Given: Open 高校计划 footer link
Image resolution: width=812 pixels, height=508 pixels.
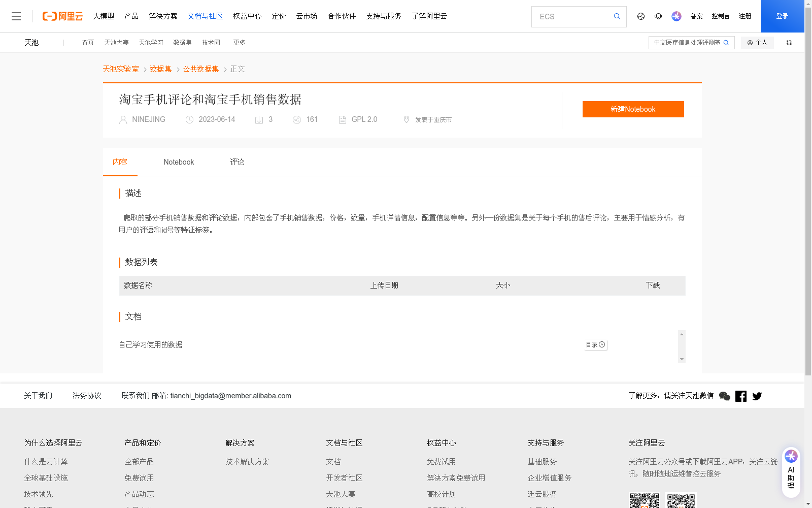Looking at the screenshot, I should pyautogui.click(x=441, y=494).
